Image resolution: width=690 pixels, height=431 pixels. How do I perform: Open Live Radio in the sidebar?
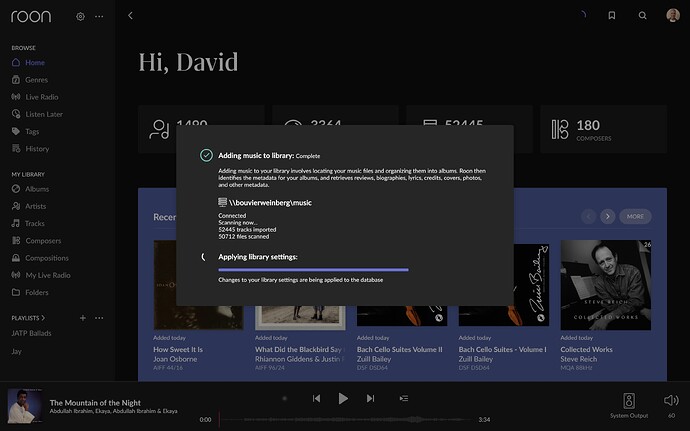(x=35, y=97)
